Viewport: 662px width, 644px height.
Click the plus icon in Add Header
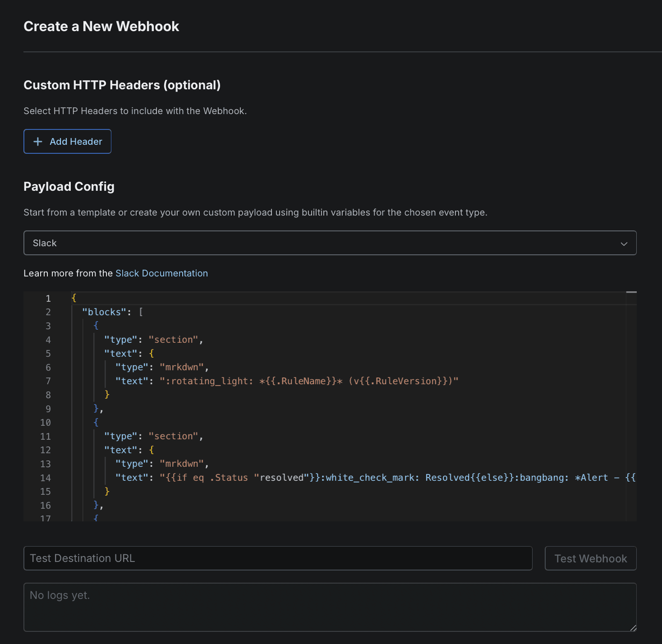click(x=38, y=142)
